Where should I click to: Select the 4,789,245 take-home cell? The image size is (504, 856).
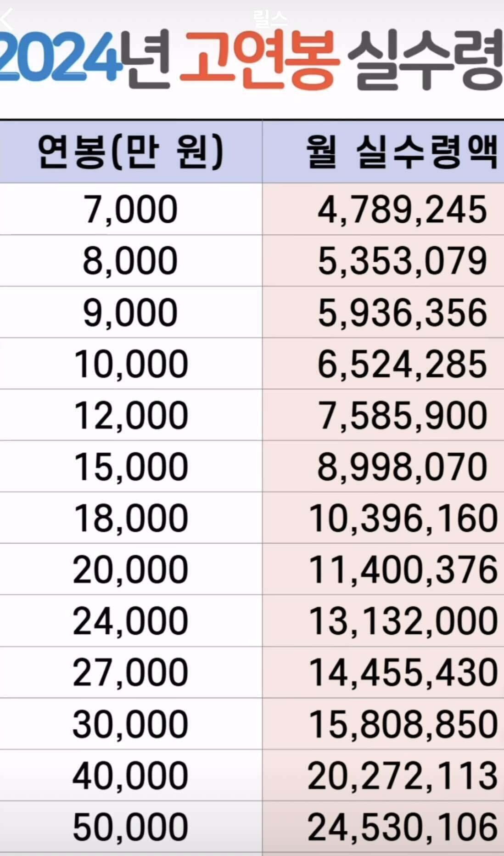(x=383, y=209)
